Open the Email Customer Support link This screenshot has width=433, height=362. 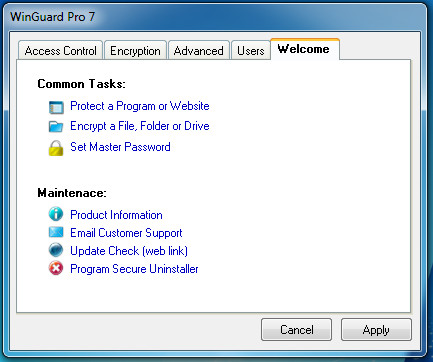126,233
